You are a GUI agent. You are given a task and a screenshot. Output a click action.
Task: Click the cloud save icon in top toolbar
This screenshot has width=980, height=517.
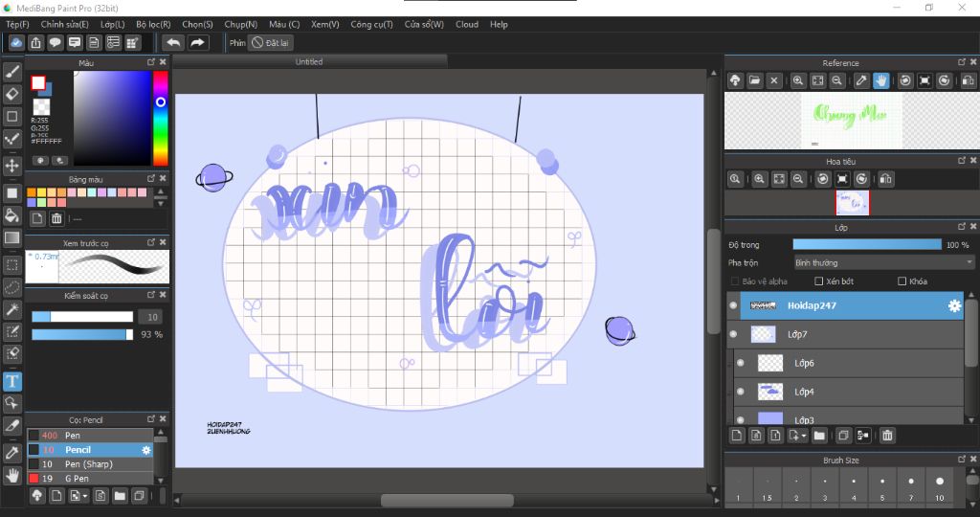16,42
